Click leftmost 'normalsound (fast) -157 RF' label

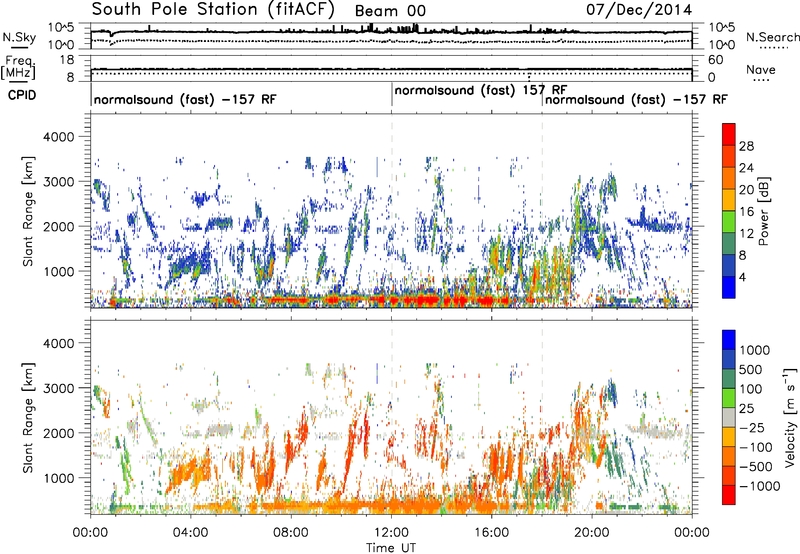click(x=185, y=99)
